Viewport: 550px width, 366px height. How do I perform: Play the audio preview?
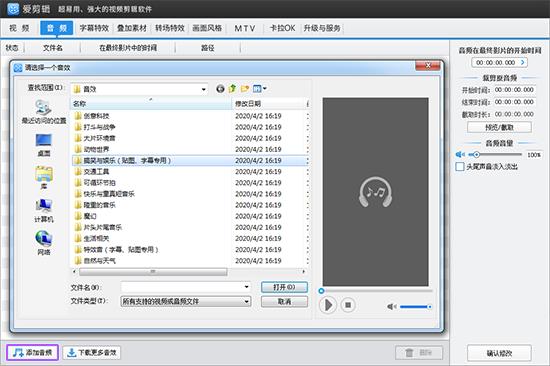tap(328, 305)
